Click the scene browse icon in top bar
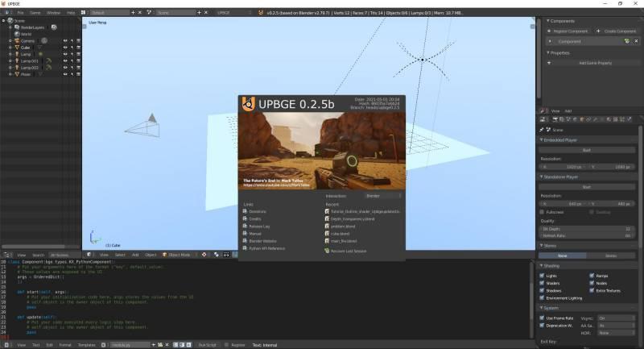The height and width of the screenshot is (349, 644). [149, 13]
